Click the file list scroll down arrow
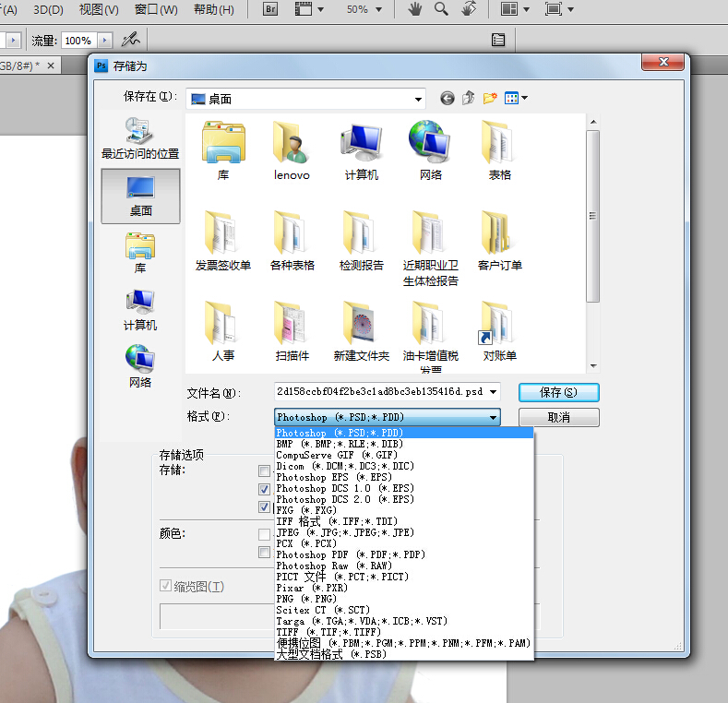Image resolution: width=728 pixels, height=703 pixels. click(593, 366)
